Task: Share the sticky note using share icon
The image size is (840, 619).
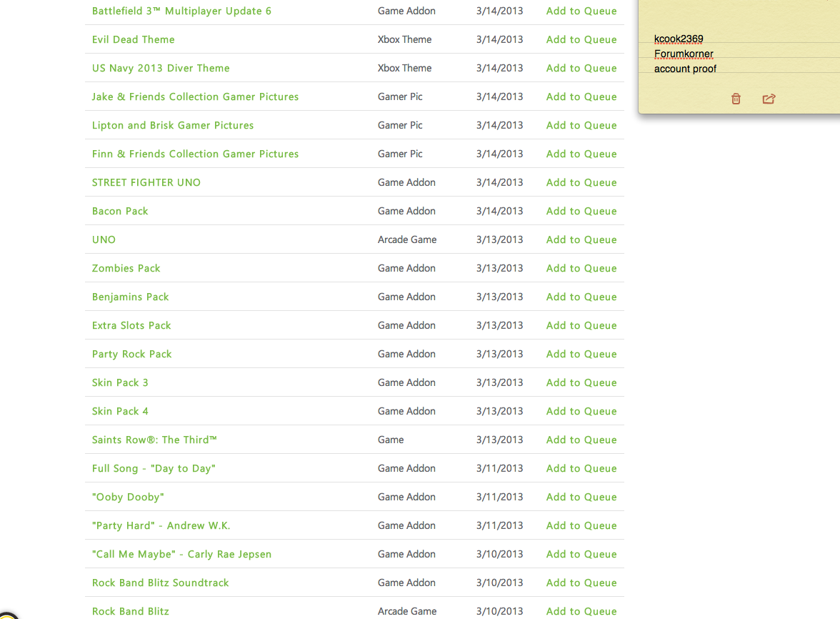Action: tap(769, 99)
